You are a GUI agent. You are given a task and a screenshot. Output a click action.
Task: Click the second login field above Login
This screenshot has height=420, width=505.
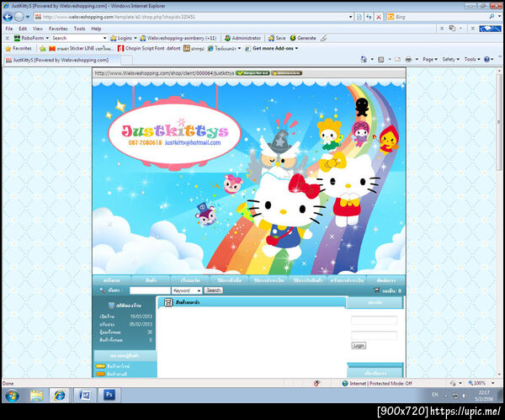374,336
